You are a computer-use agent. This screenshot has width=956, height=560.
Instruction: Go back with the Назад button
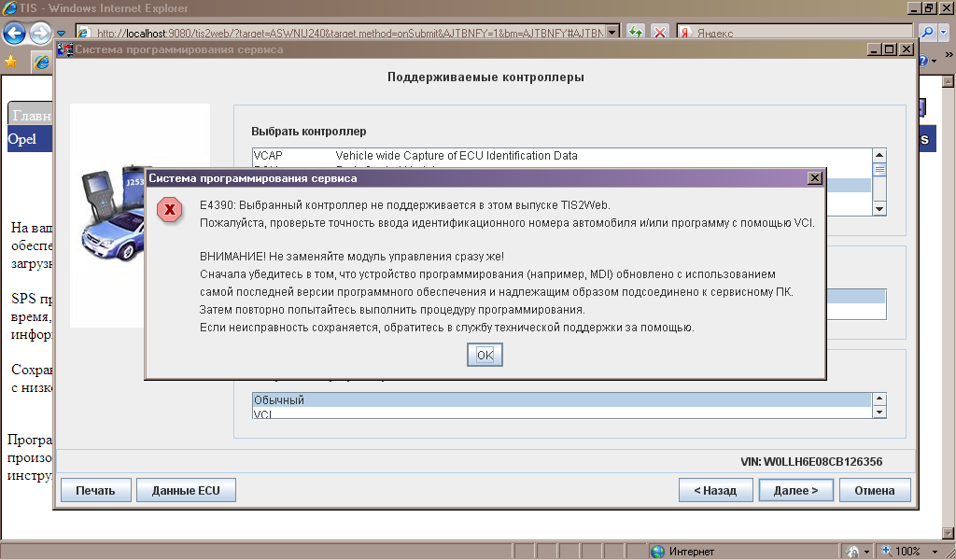(716, 491)
